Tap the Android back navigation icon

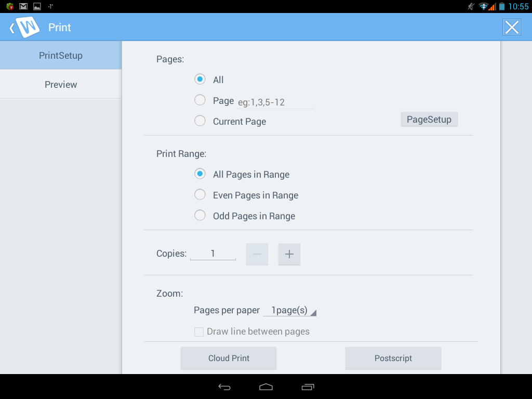click(x=224, y=387)
